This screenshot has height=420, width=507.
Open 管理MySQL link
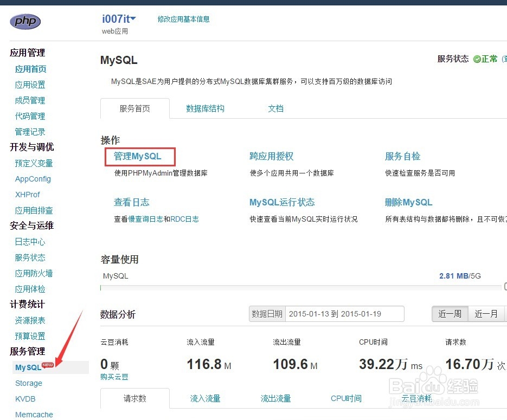137,157
